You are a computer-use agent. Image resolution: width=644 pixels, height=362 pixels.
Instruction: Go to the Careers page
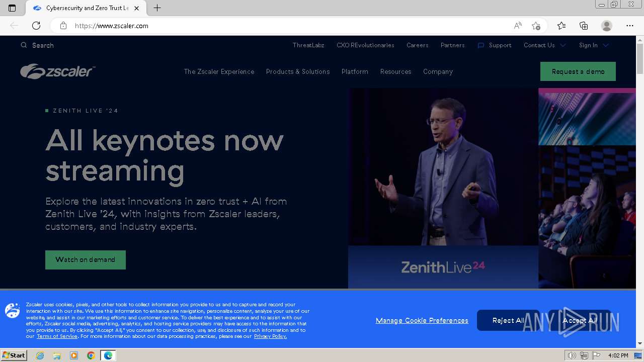pos(418,45)
